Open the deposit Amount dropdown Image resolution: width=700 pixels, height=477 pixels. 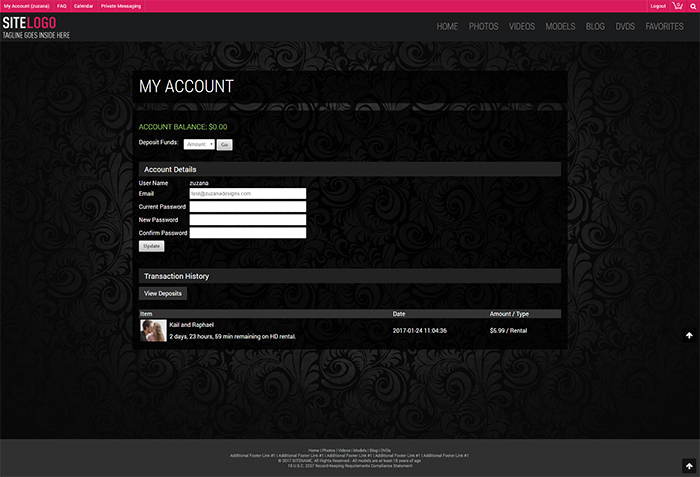199,144
